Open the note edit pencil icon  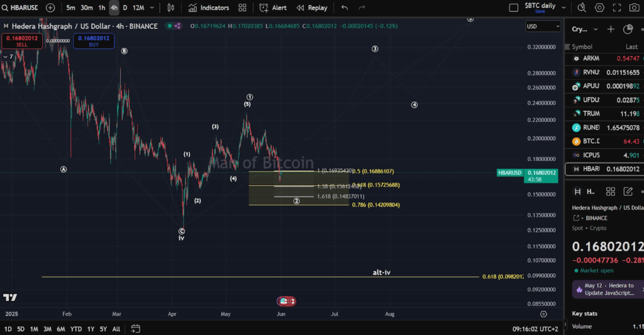(x=628, y=191)
